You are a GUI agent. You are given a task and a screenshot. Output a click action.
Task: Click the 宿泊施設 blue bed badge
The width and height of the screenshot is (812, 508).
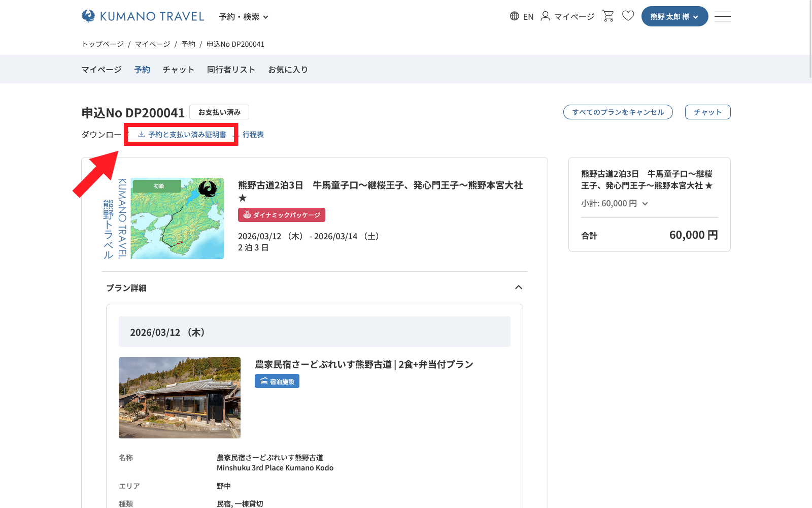click(x=277, y=381)
